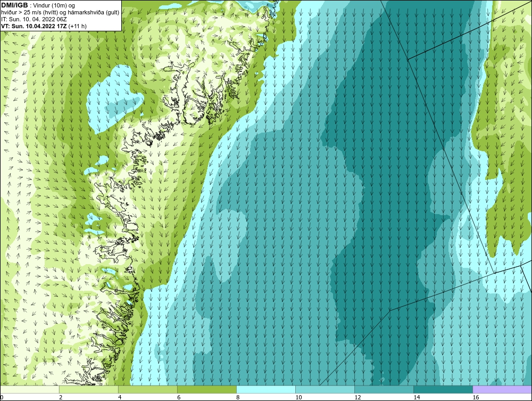Click the legend value '4'
This screenshot has height=401, width=532.
(120, 397)
